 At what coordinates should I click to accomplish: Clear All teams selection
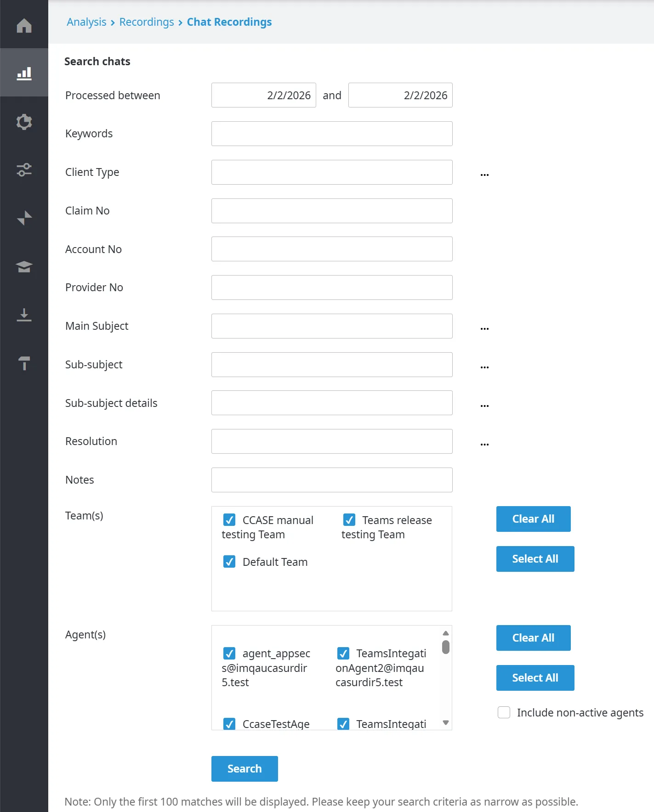pyautogui.click(x=533, y=519)
